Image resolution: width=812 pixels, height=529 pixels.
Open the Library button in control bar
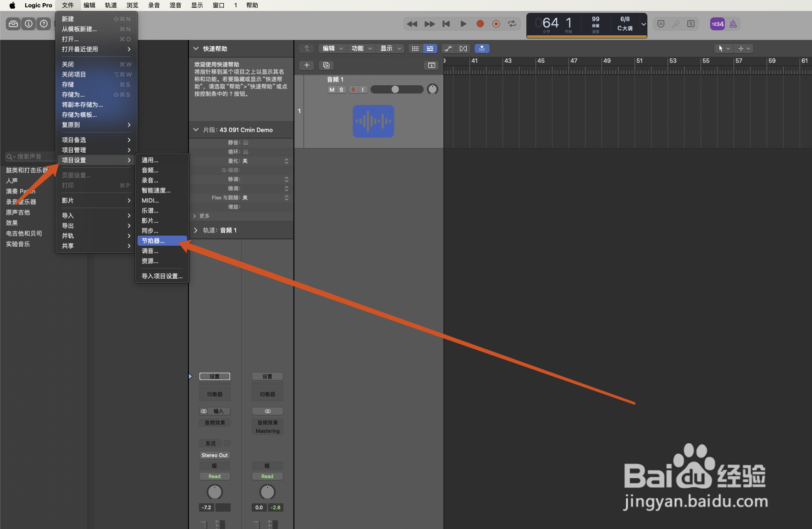point(14,24)
